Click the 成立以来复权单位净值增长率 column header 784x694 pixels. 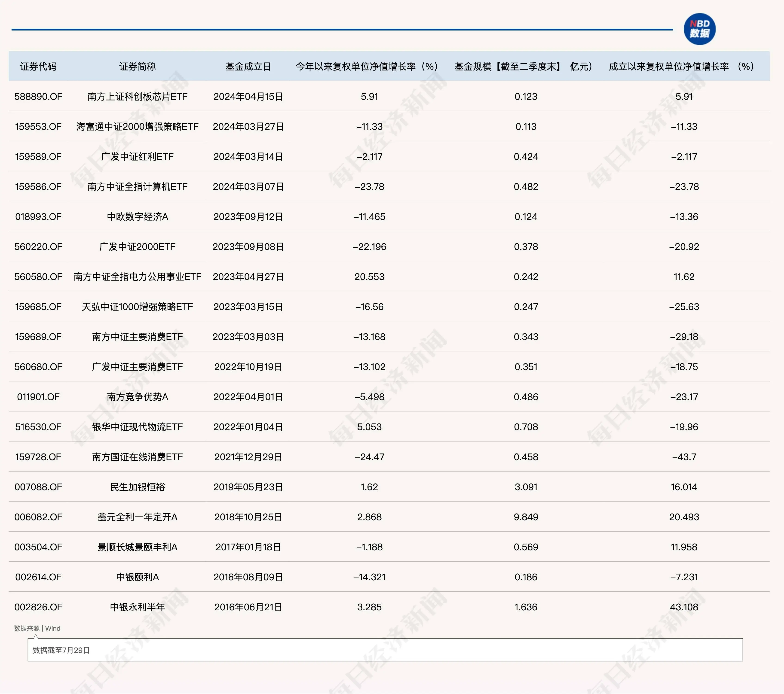(681, 66)
